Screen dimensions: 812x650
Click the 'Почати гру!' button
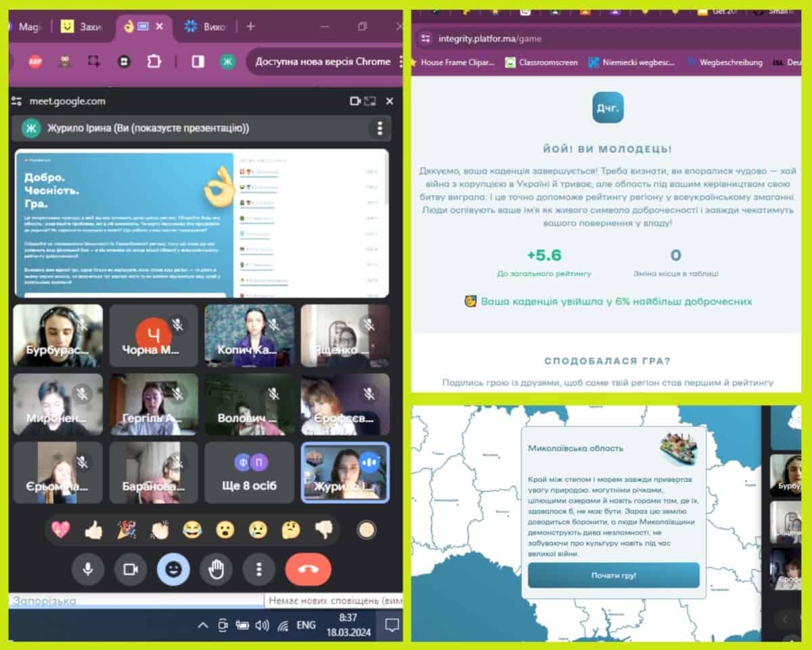[614, 576]
